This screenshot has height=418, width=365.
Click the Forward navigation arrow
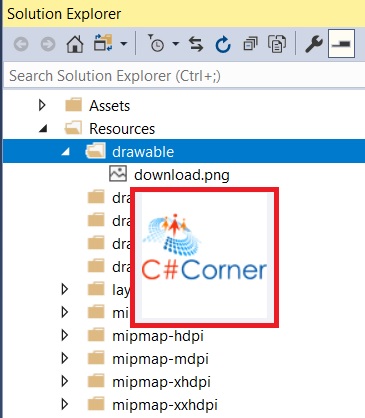point(48,44)
